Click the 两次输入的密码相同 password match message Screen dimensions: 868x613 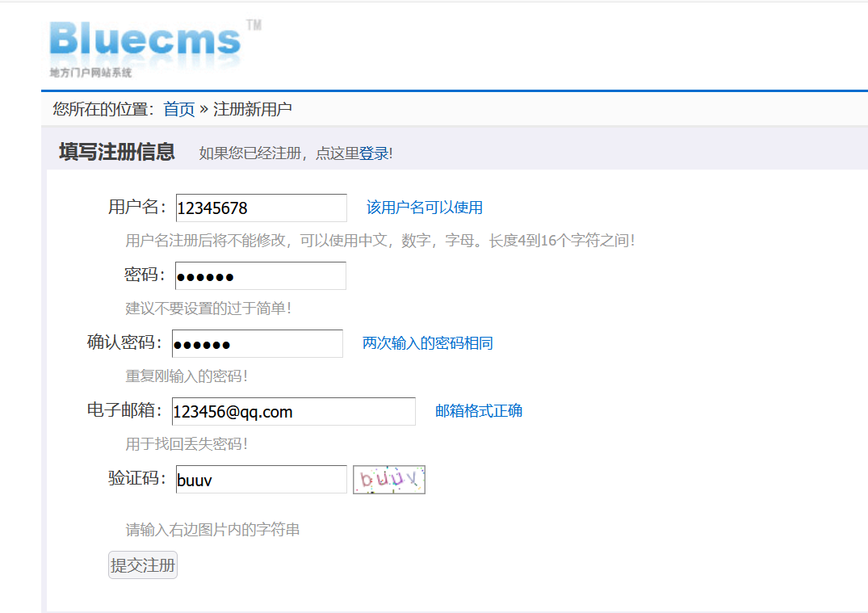point(428,342)
